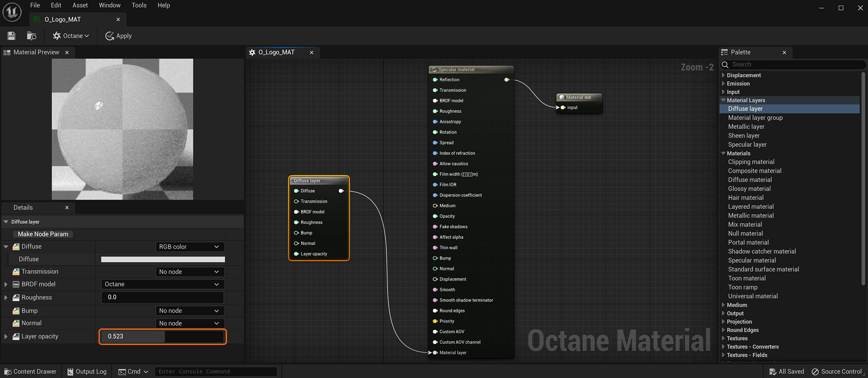Open the Window menu

click(110, 5)
